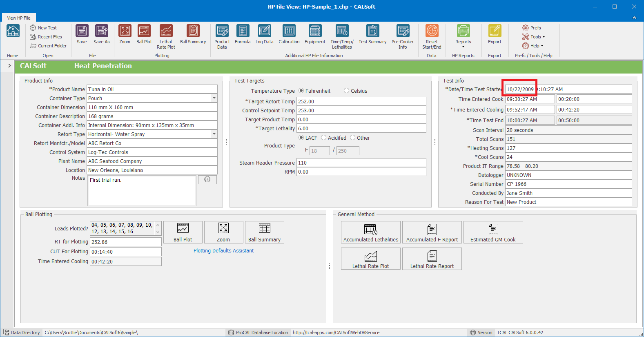
Task: Click the Product Name field
Action: (x=152, y=89)
